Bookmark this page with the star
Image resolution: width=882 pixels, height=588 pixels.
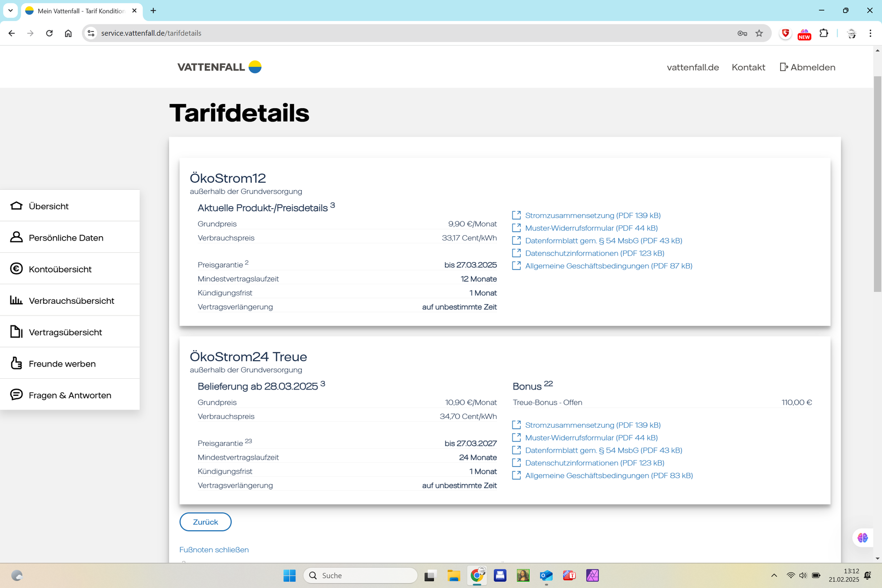[759, 33]
